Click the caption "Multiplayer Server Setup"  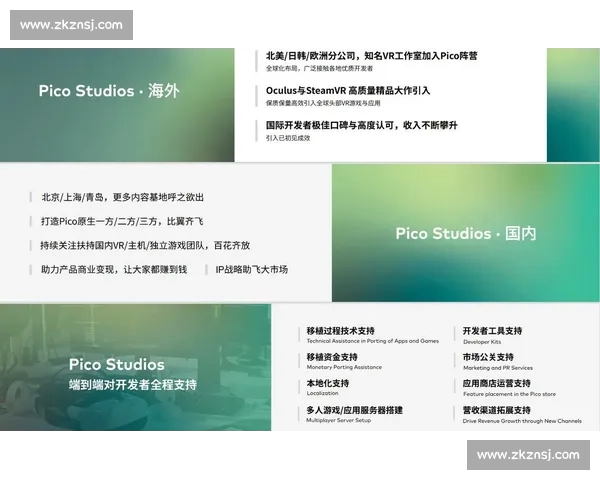point(339,420)
